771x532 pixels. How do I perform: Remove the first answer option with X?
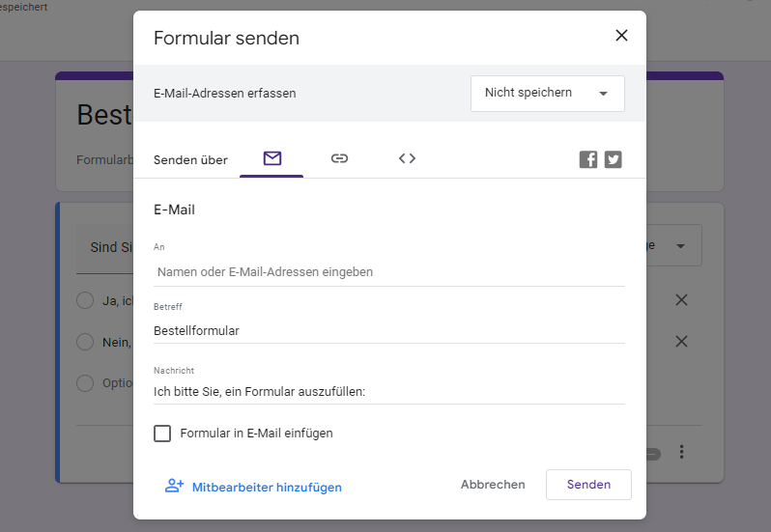pyautogui.click(x=681, y=300)
